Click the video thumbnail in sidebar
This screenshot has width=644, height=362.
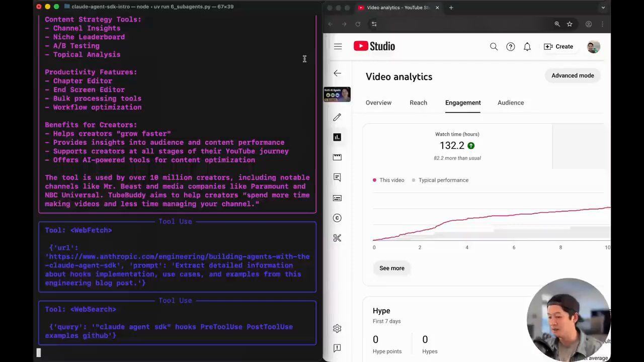[x=337, y=95]
